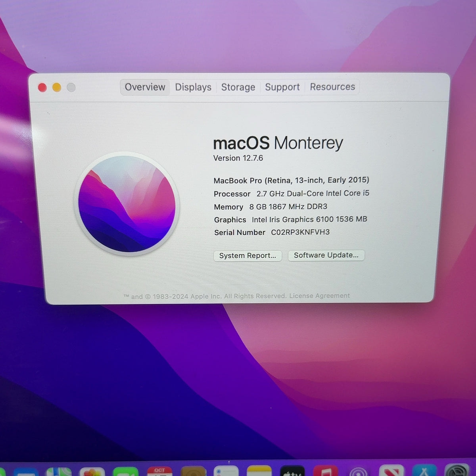Open the License Agreement link
476x476 pixels.
pos(319,296)
